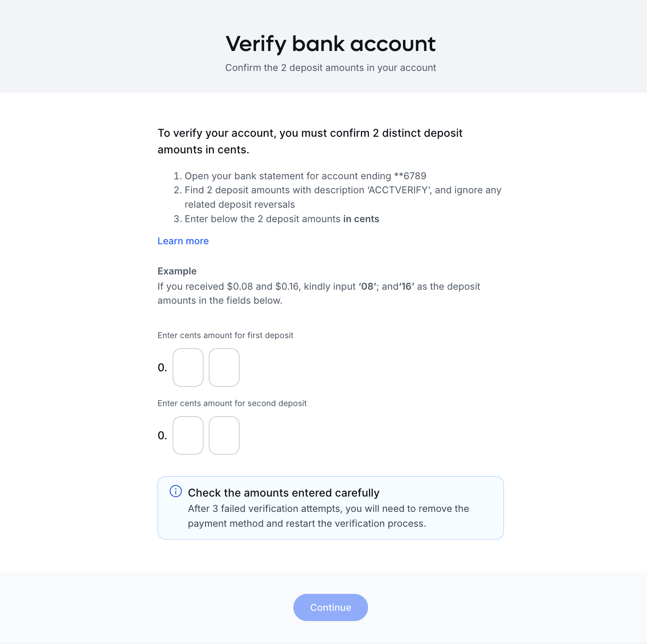Select 'Enter cents amount for first deposit' label
This screenshot has width=647, height=644.
pyautogui.click(x=225, y=335)
